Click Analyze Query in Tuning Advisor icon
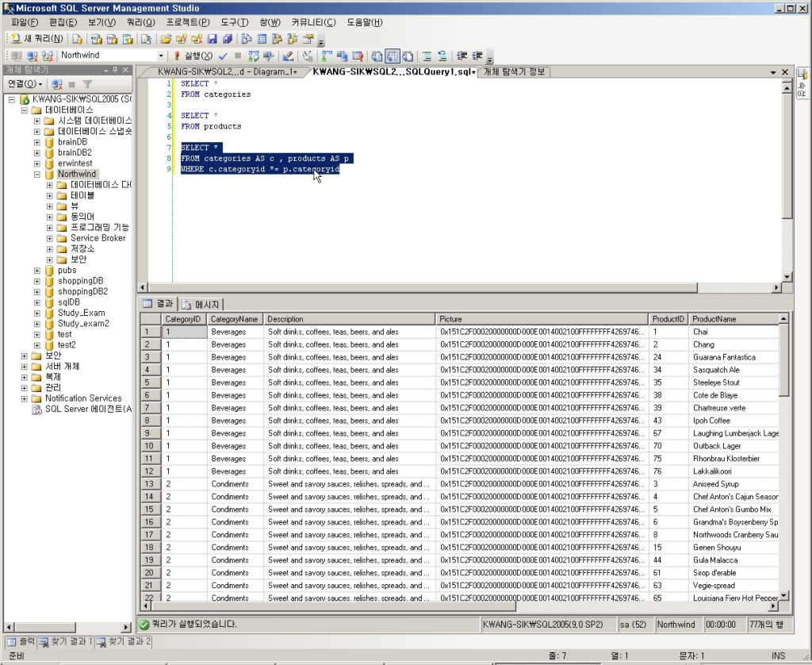Viewport: 812px width, 665px height. 269,56
